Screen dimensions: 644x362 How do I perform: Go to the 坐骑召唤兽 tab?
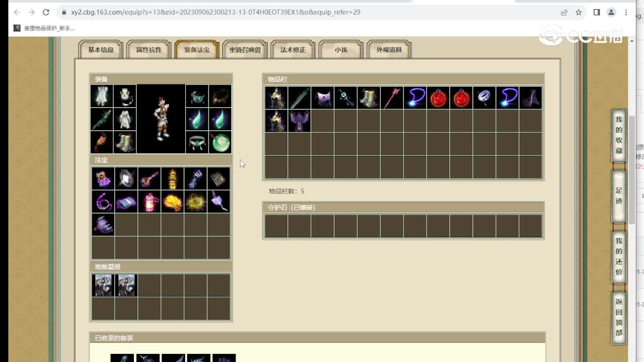point(245,50)
